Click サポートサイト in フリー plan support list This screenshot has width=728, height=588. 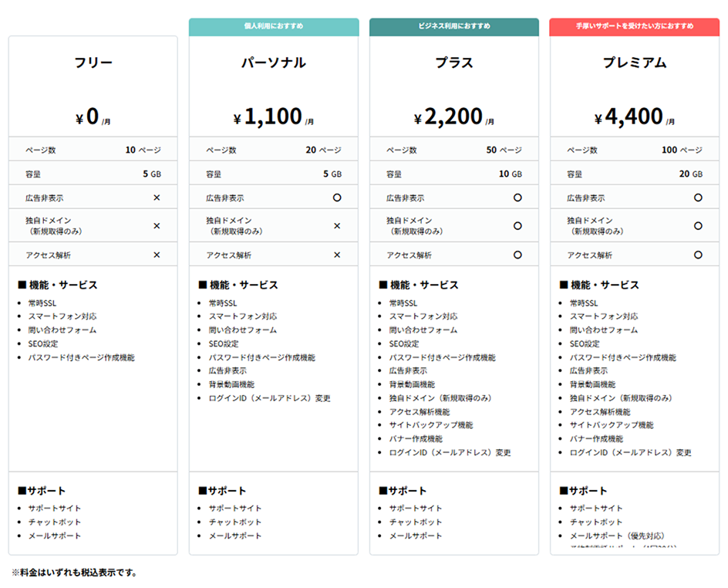54,508
